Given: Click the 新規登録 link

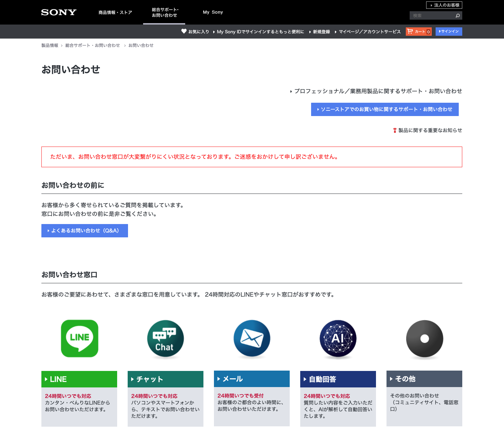Looking at the screenshot, I should tap(321, 32).
